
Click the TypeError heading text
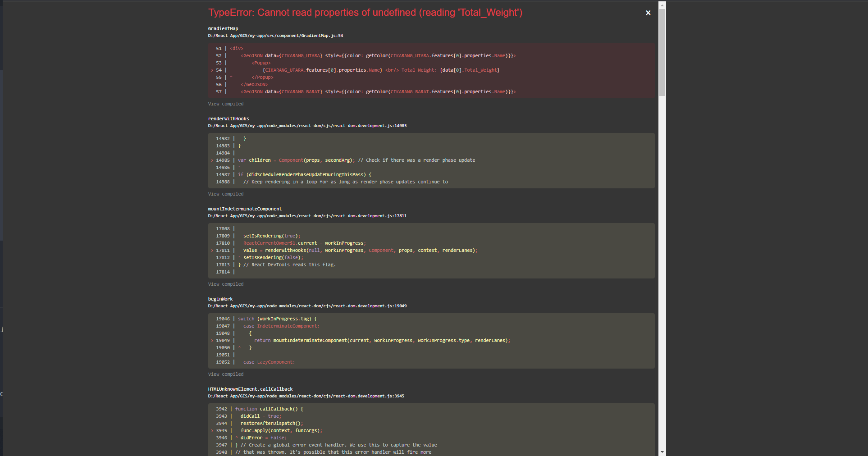(x=365, y=13)
